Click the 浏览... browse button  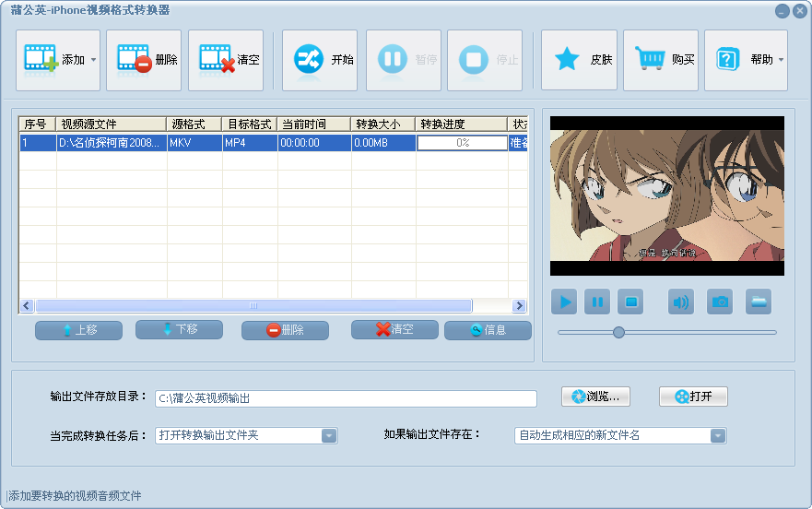(x=595, y=397)
